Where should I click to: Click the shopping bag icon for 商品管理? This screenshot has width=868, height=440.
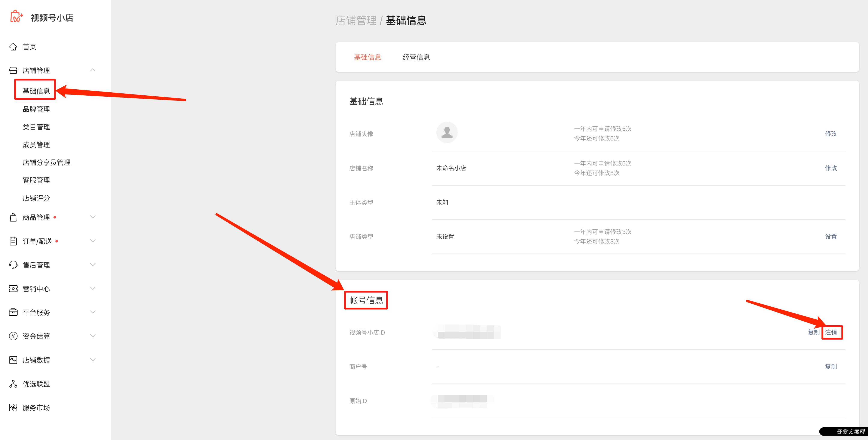pos(13,217)
